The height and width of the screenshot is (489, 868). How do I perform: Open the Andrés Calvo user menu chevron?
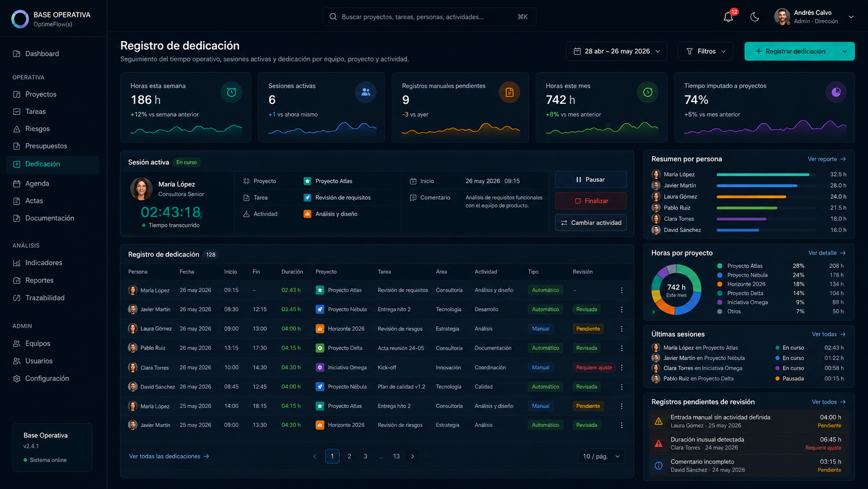click(x=851, y=17)
